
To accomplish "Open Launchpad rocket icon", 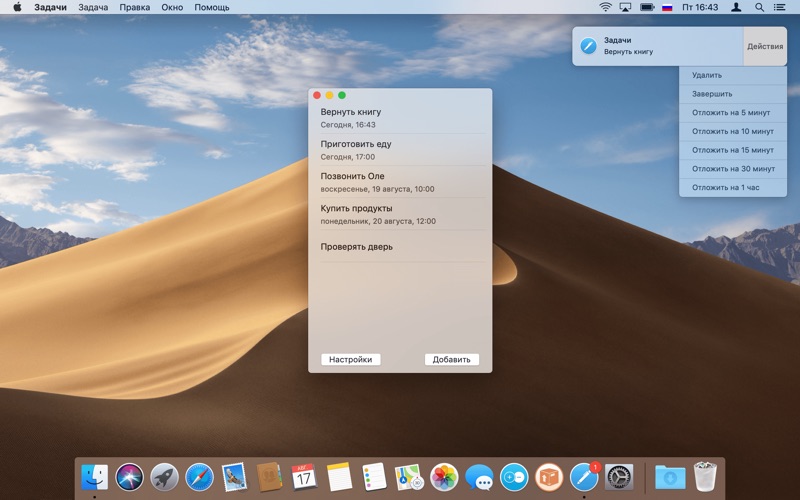I will (x=164, y=478).
